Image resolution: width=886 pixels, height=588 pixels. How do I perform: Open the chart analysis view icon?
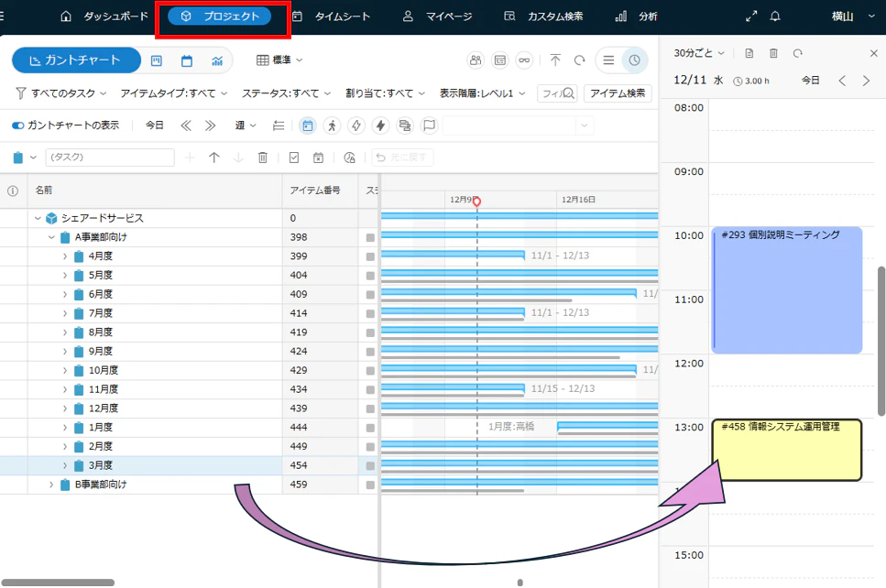point(217,60)
